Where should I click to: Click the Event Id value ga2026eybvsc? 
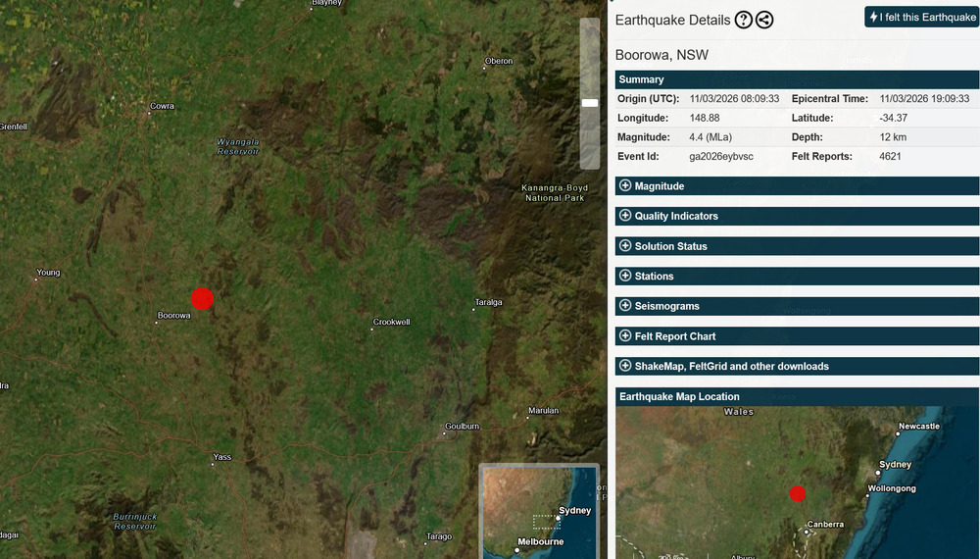click(x=721, y=157)
